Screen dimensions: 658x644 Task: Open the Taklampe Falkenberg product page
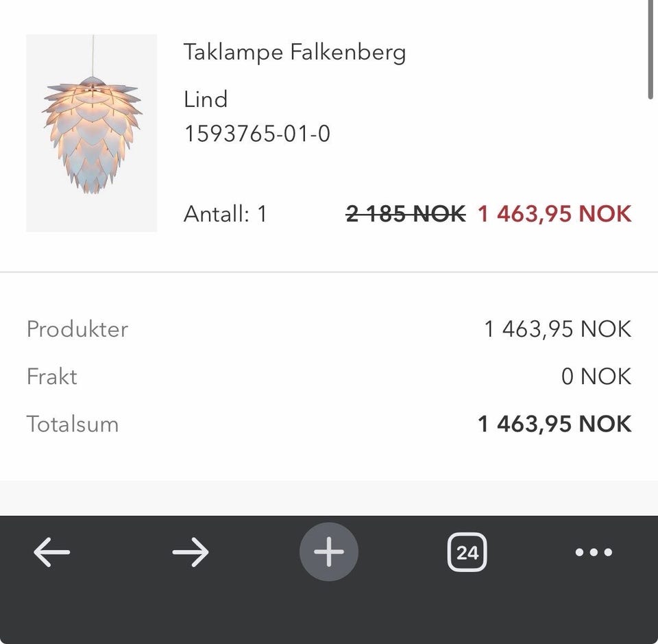295,52
